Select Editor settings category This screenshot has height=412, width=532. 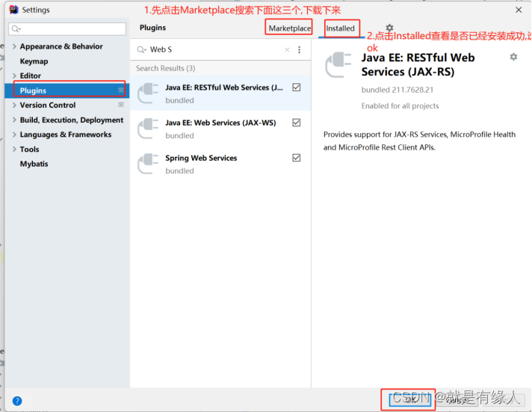click(30, 76)
